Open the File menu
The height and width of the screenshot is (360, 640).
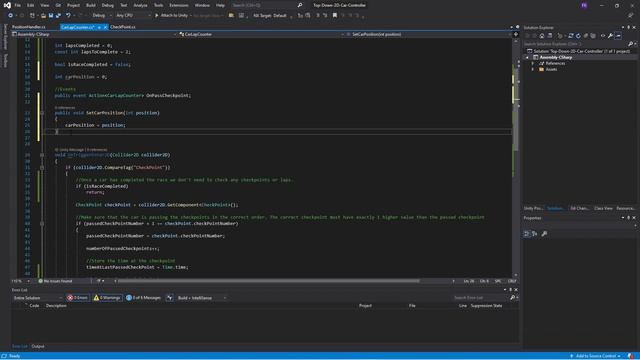(x=18, y=5)
